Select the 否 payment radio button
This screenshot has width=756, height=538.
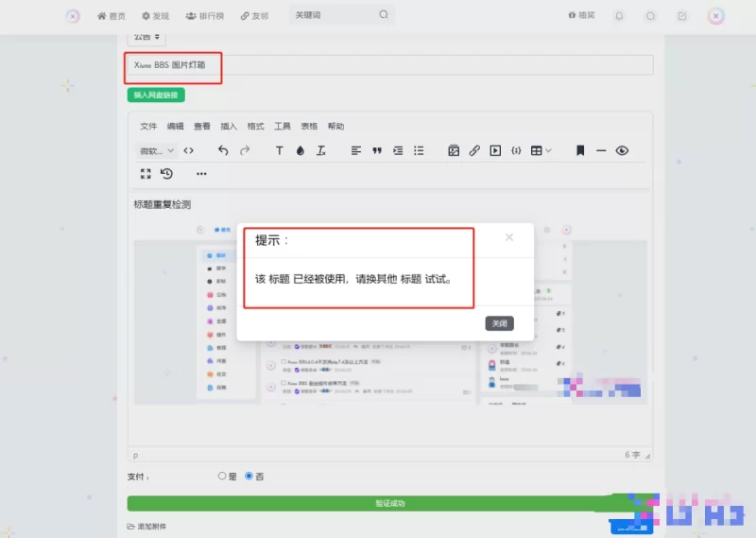249,477
